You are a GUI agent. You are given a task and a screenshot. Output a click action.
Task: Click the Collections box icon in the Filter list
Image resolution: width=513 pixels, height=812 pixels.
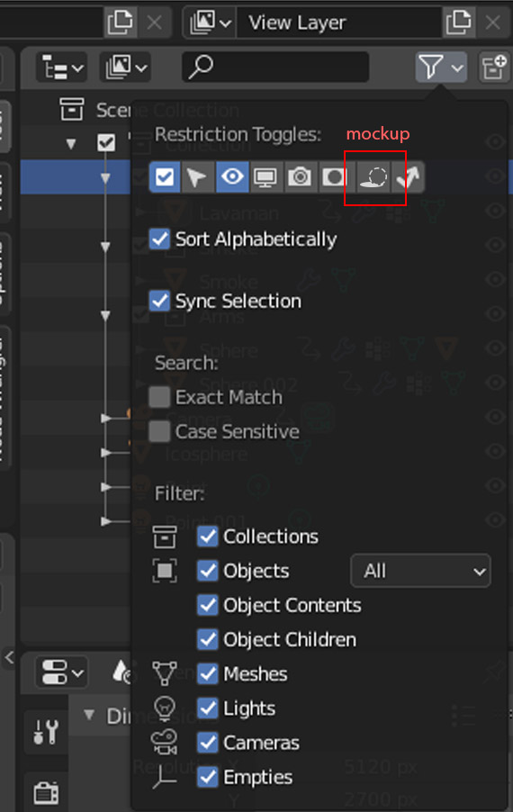point(165,537)
